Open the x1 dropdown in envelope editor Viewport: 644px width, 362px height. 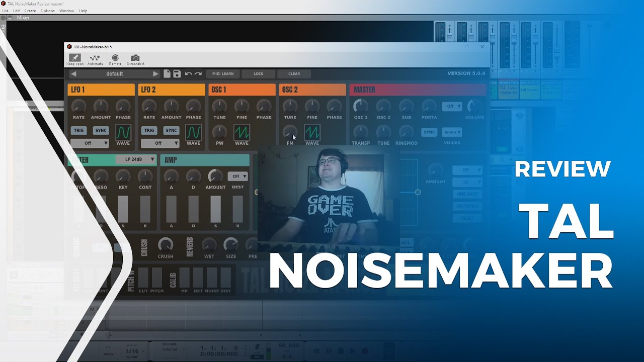[x=467, y=182]
